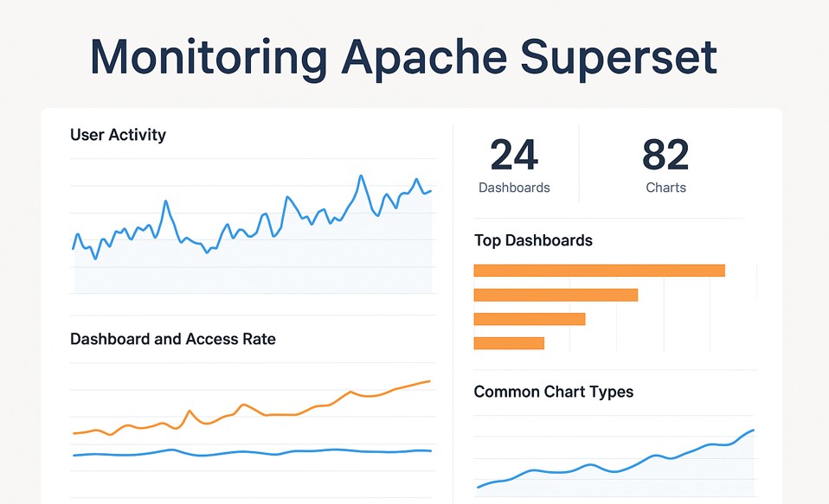The width and height of the screenshot is (829, 504).
Task: Click the "Dashboards" label under 24
Action: (514, 188)
